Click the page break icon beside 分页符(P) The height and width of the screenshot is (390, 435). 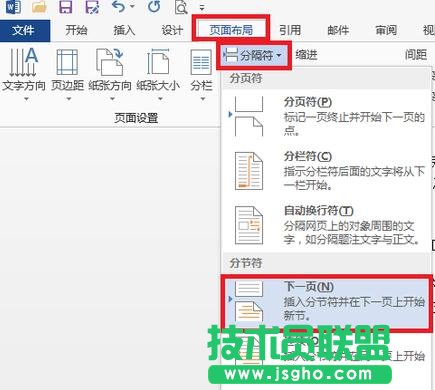(249, 117)
